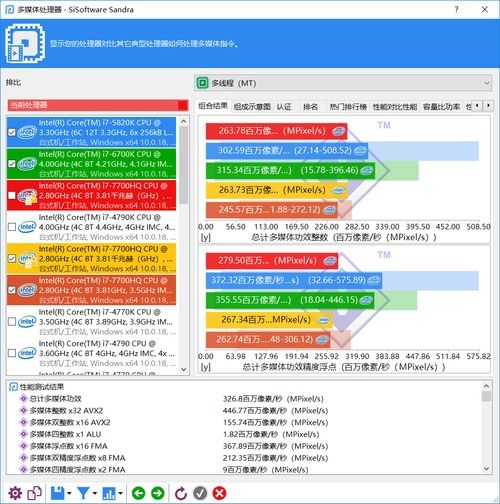Viewport: 500px width, 504px height.
Task: Click the help question mark in title bar
Action: click(456, 9)
